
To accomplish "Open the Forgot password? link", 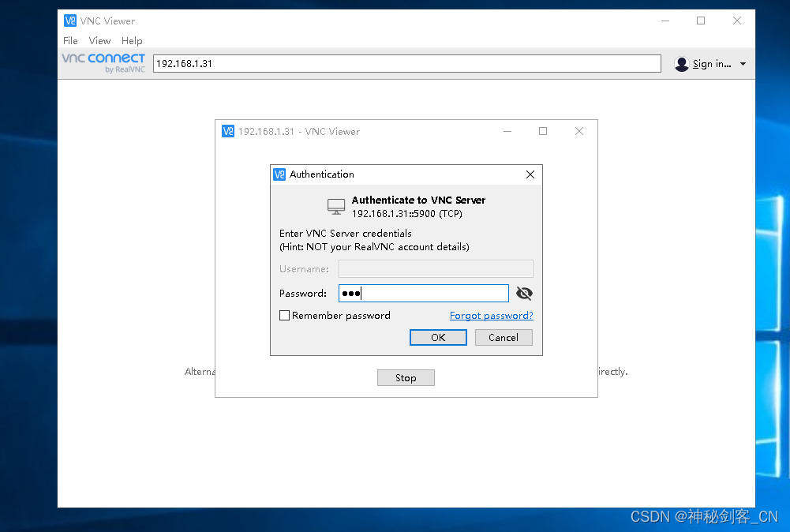I will point(491,316).
